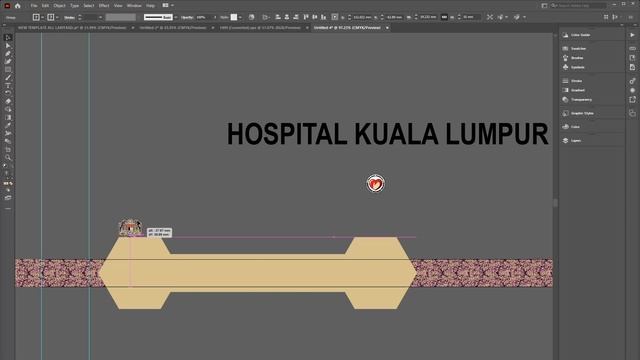Click the Search Adobe Help field
Viewport: 640px width, 360px height.
coord(578,6)
